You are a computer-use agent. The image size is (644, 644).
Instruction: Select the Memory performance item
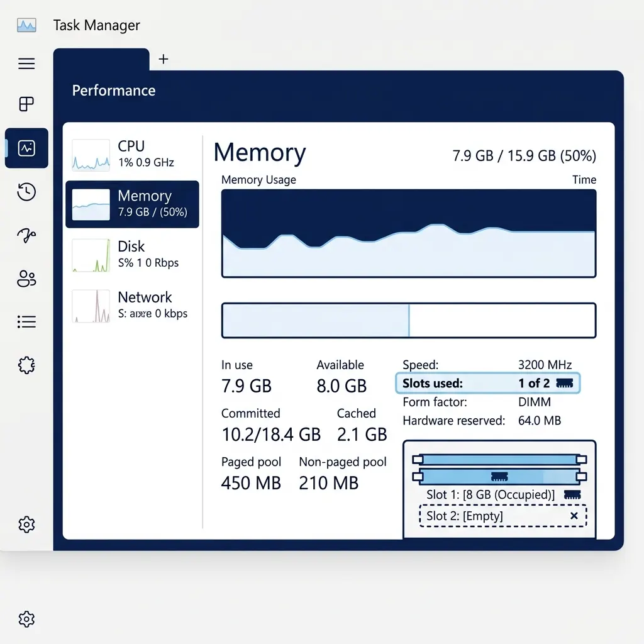click(x=132, y=204)
